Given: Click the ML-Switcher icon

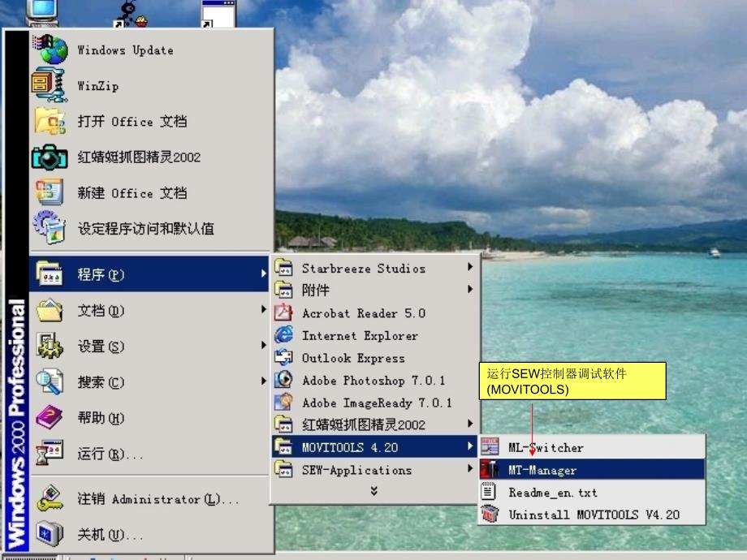Looking at the screenshot, I should pos(490,447).
